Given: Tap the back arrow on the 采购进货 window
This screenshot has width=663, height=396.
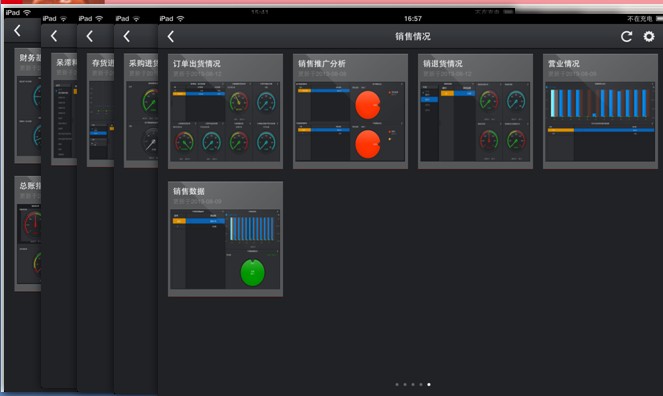Looking at the screenshot, I should pos(126,36).
